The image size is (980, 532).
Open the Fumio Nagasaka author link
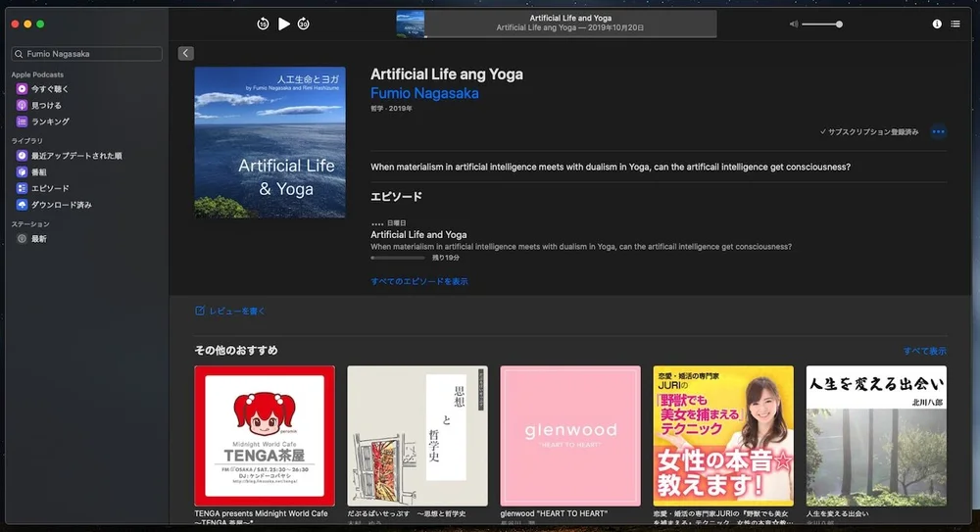(x=424, y=93)
